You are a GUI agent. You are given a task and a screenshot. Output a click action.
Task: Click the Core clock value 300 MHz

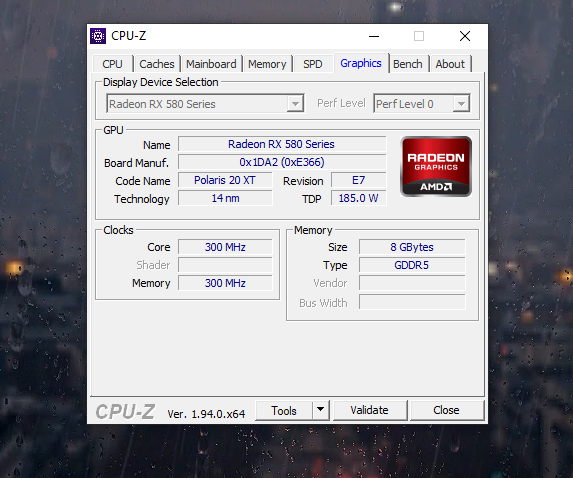(x=225, y=247)
